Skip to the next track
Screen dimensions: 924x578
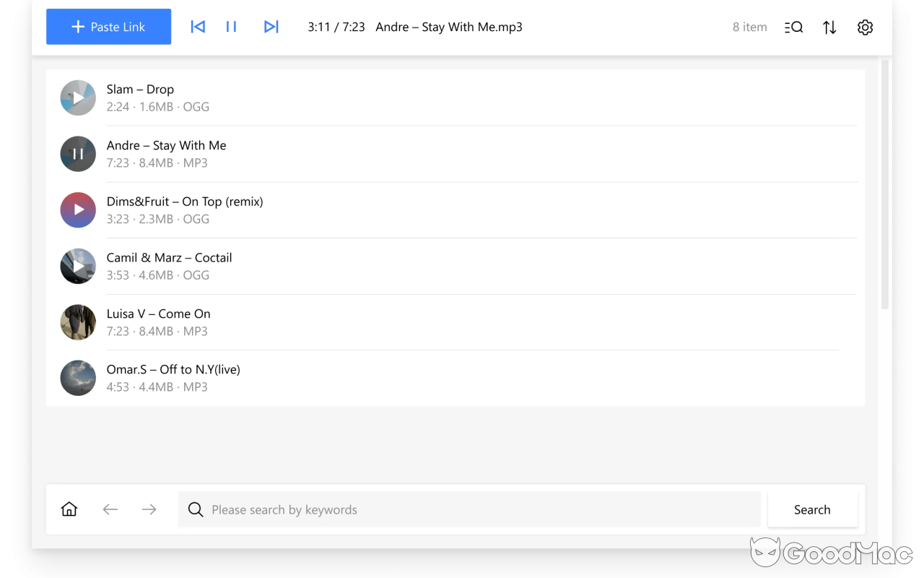coord(271,27)
